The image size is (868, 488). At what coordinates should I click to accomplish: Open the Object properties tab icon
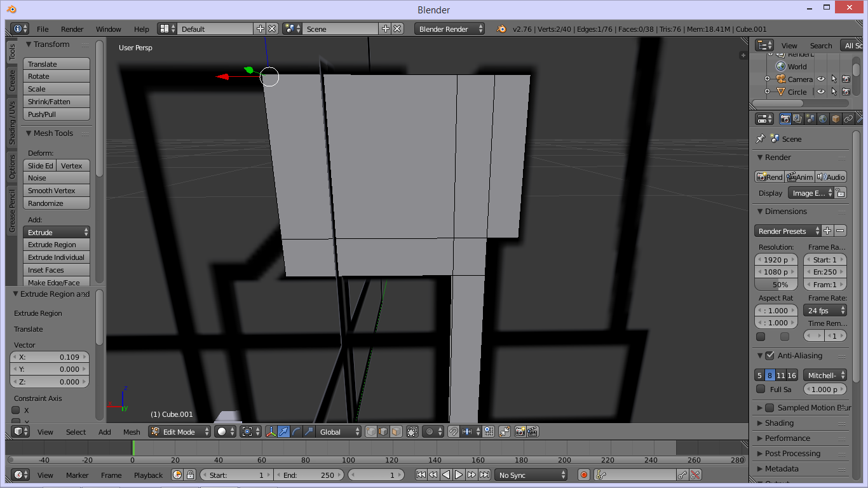coord(836,119)
